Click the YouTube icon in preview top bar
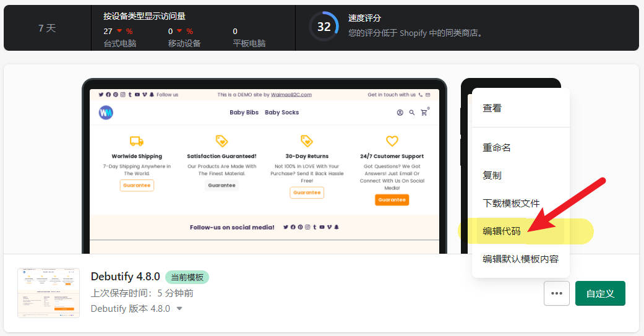This screenshot has height=336, width=644. tap(137, 95)
